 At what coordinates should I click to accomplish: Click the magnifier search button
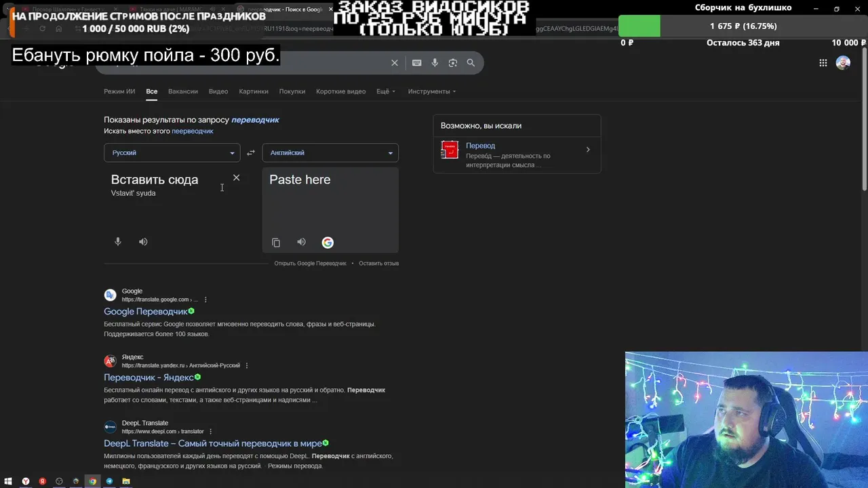(x=471, y=62)
